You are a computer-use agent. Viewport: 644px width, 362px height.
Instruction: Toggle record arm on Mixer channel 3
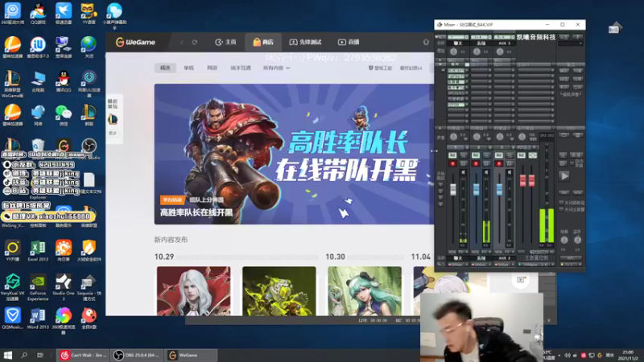(498, 163)
